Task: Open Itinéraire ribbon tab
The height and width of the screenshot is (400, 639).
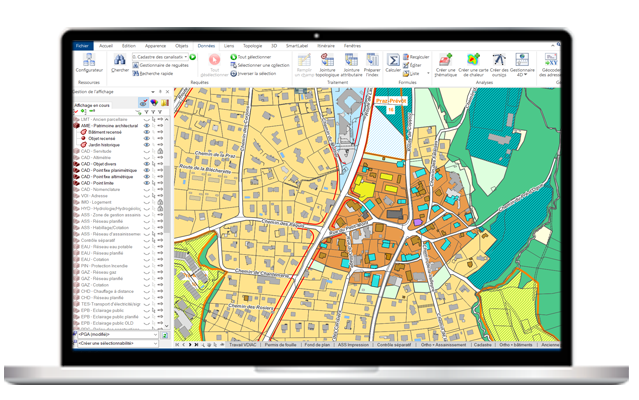Action: click(326, 46)
